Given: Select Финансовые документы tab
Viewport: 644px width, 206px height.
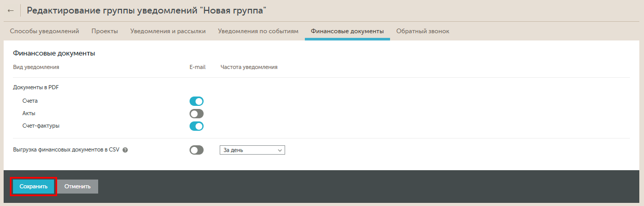Looking at the screenshot, I should point(347,31).
